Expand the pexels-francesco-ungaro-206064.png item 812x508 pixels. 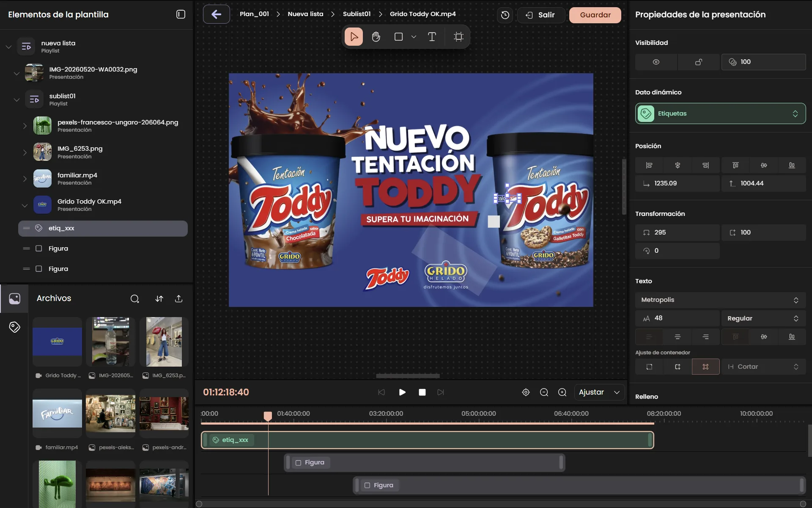25,126
